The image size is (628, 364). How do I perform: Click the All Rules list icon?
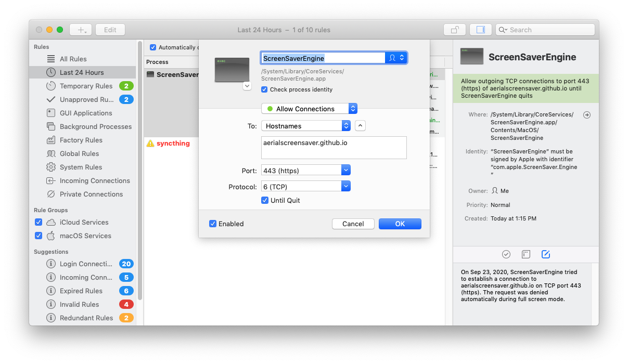coord(51,59)
